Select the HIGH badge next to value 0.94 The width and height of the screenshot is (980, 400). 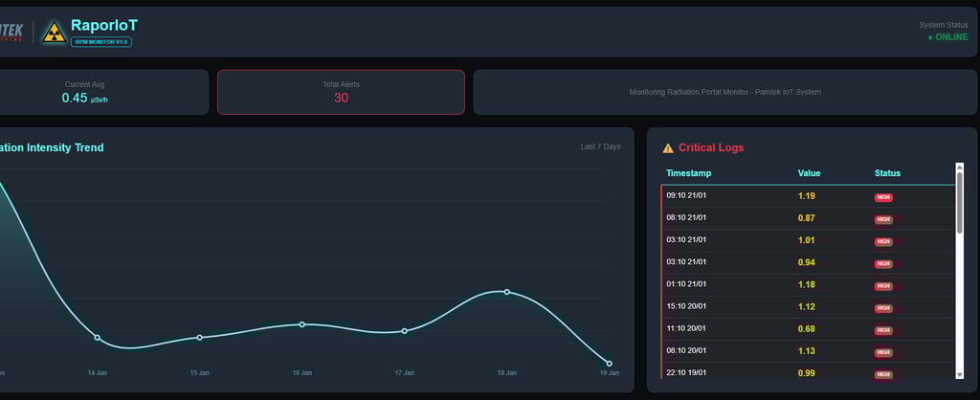click(883, 264)
